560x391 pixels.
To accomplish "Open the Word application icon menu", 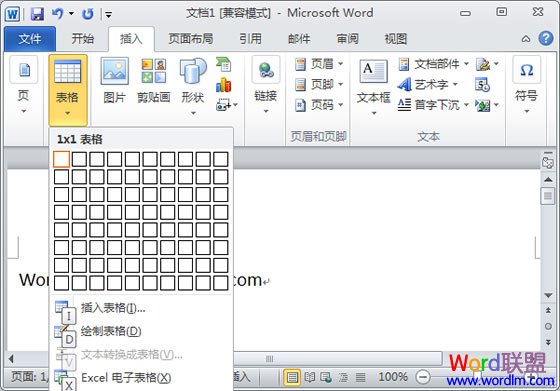I will pyautogui.click(x=12, y=14).
